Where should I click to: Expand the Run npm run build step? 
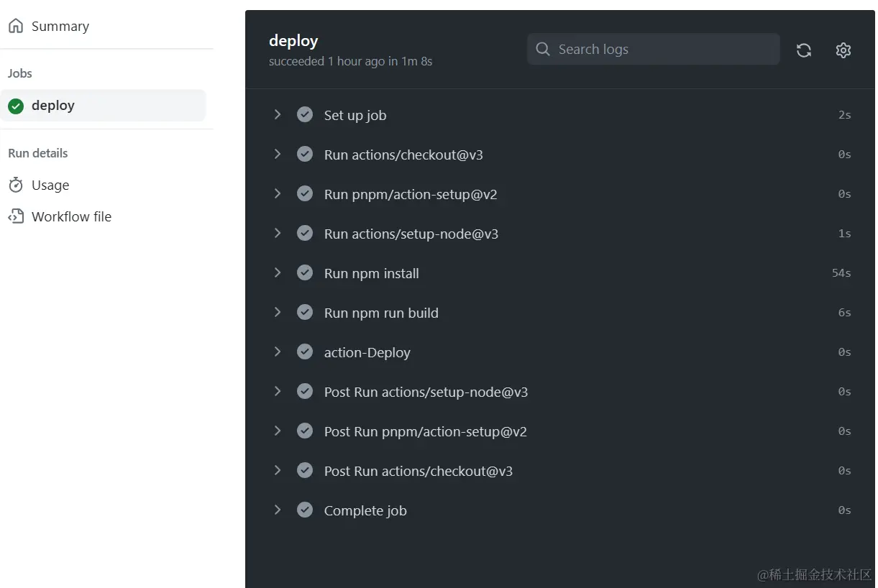tap(278, 313)
